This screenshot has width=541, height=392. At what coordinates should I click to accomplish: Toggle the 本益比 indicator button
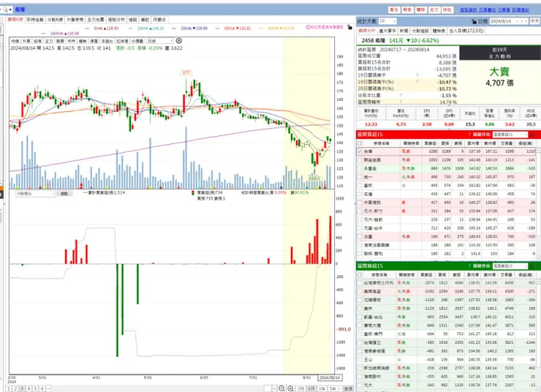107,41
